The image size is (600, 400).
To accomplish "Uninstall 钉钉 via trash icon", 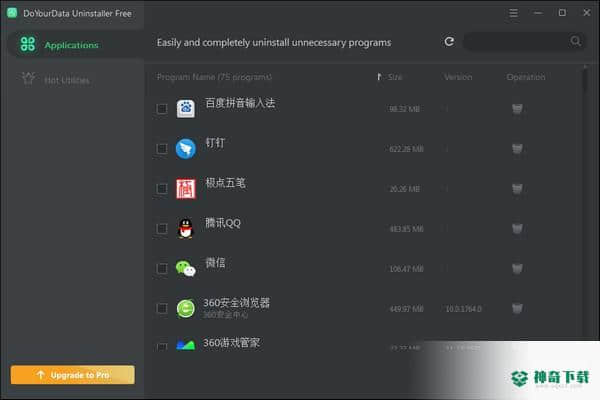I will click(x=517, y=149).
